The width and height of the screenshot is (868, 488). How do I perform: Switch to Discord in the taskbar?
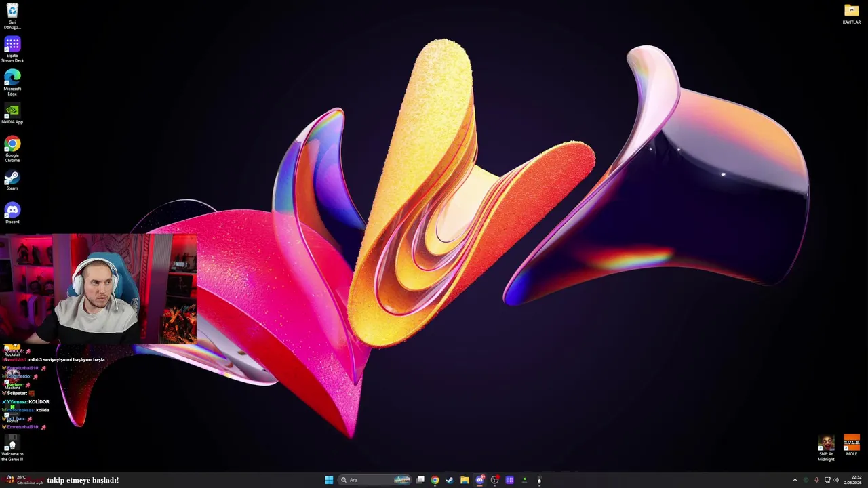coord(479,480)
